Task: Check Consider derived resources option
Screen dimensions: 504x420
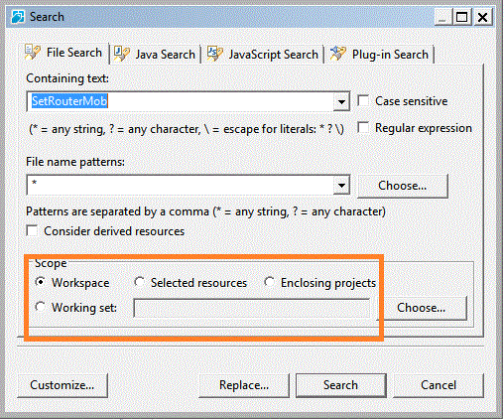Action: (x=32, y=230)
